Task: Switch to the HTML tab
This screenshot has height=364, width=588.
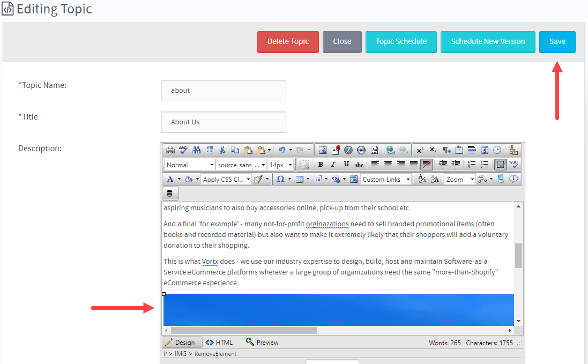Action: tap(220, 342)
